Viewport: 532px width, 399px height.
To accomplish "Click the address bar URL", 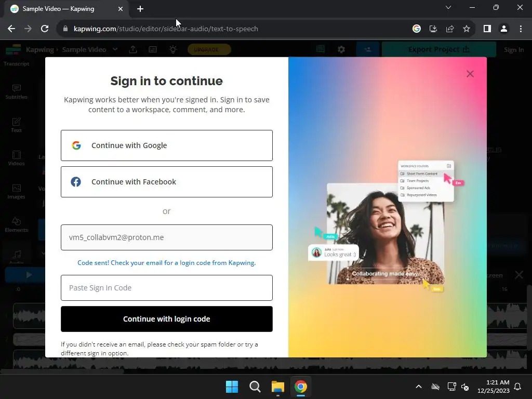I will [166, 29].
